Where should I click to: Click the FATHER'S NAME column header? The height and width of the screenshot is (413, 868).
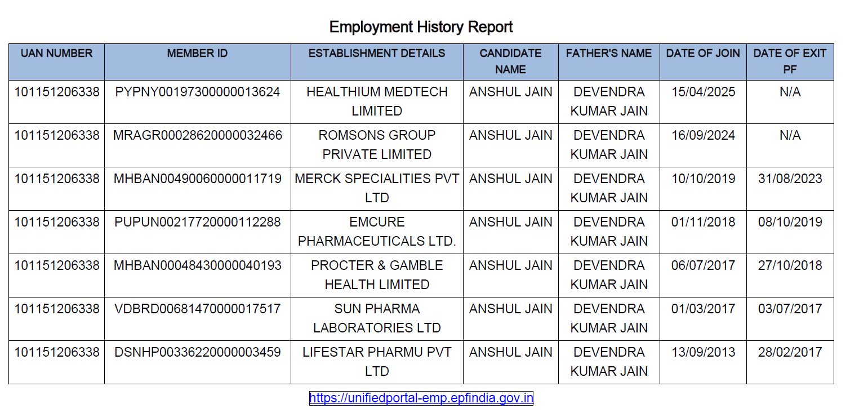[x=609, y=54]
